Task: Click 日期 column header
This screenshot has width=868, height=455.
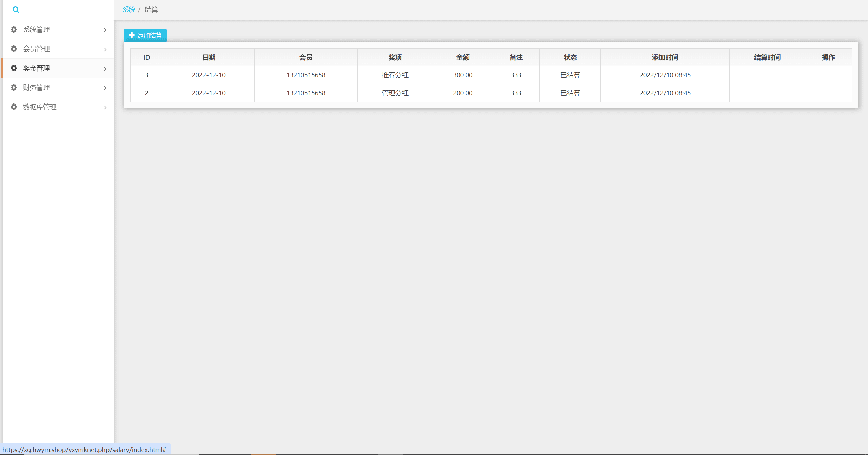Action: (x=209, y=57)
